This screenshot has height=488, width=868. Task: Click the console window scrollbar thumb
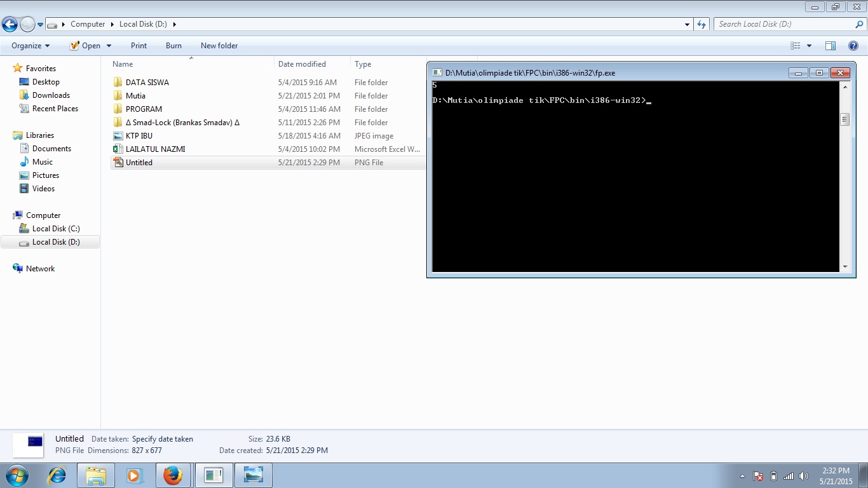click(x=844, y=119)
